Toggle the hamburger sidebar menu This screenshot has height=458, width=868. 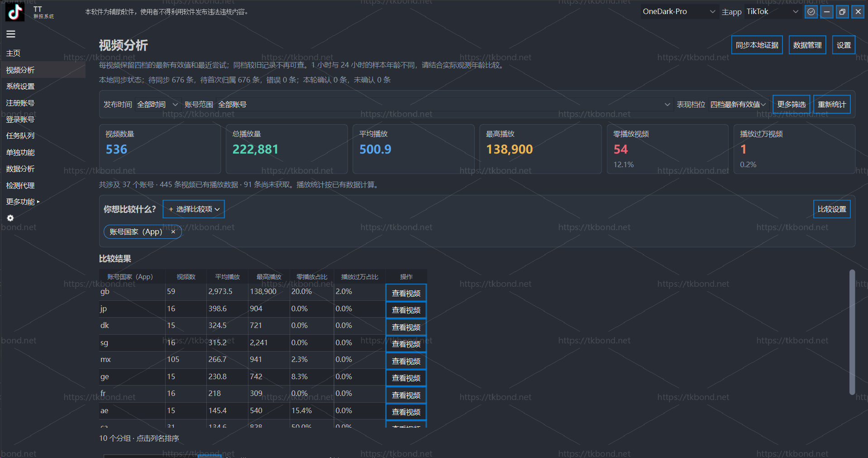pos(11,34)
